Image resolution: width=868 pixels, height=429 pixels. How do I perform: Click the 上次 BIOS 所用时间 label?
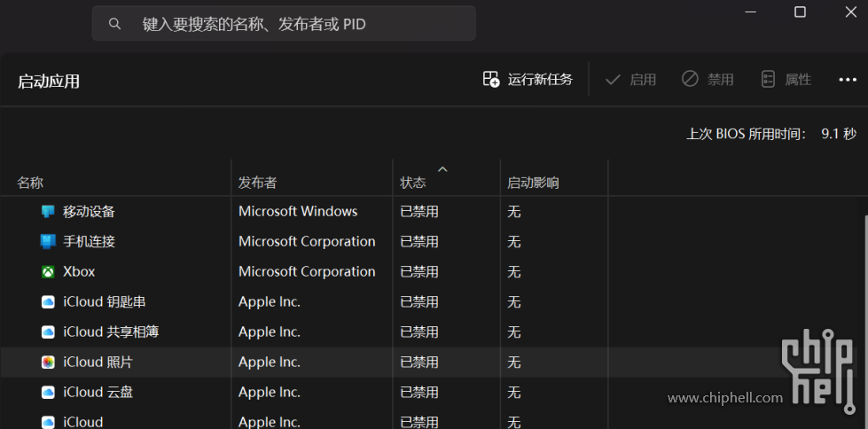tap(747, 134)
